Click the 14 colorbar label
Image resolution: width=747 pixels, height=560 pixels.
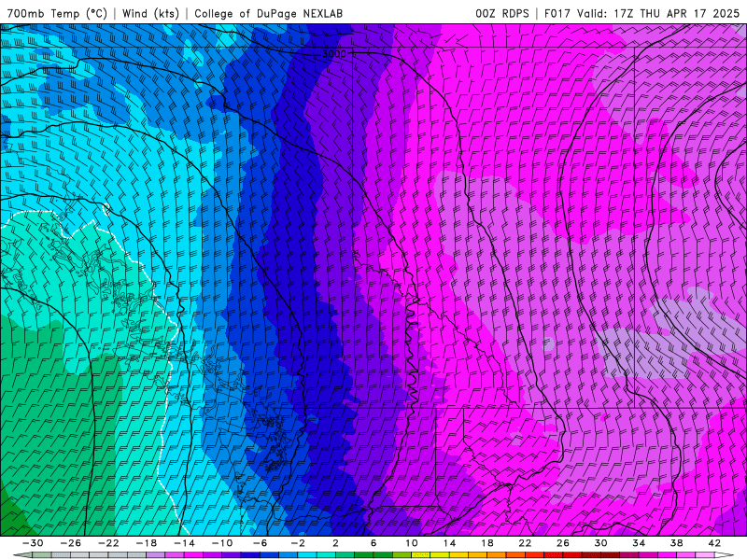point(449,543)
